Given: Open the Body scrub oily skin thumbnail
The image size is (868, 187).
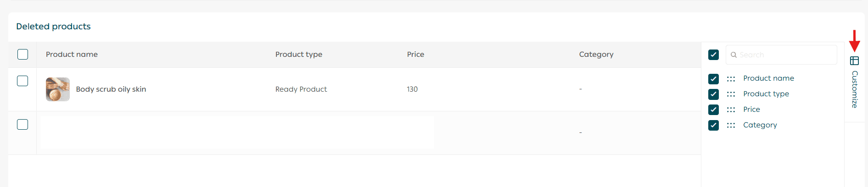Looking at the screenshot, I should click(58, 89).
